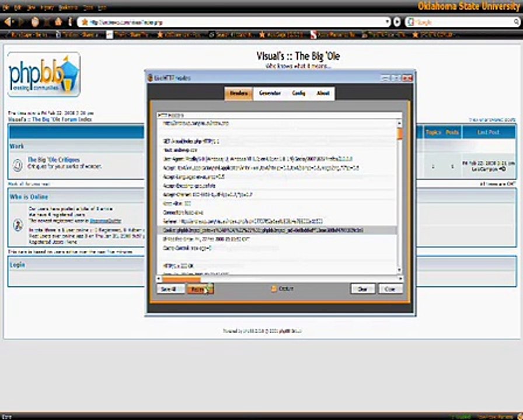Open the Tools menu

(88, 7)
